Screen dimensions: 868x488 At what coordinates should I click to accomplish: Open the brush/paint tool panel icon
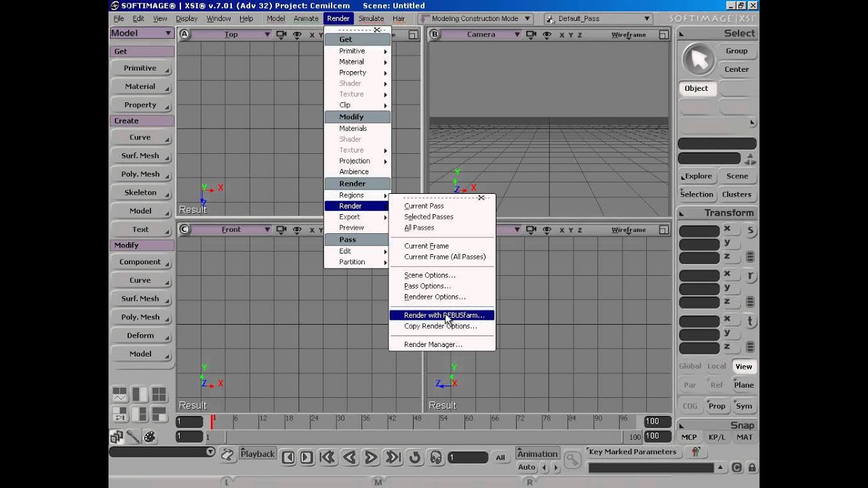point(133,437)
